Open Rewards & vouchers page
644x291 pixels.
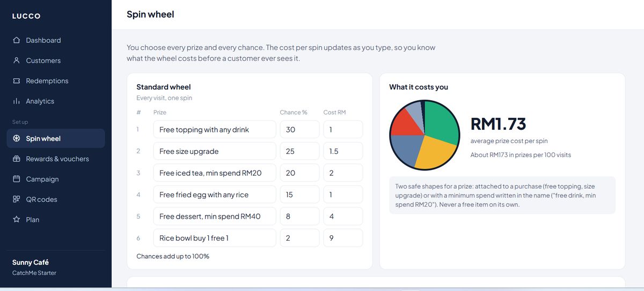point(56,159)
